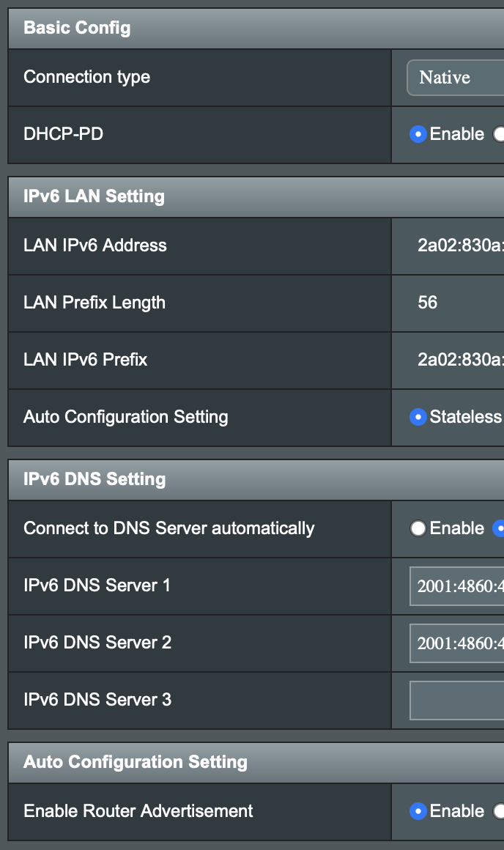The image size is (504, 850).
Task: Click the Basic Config section header
Action: click(x=77, y=29)
